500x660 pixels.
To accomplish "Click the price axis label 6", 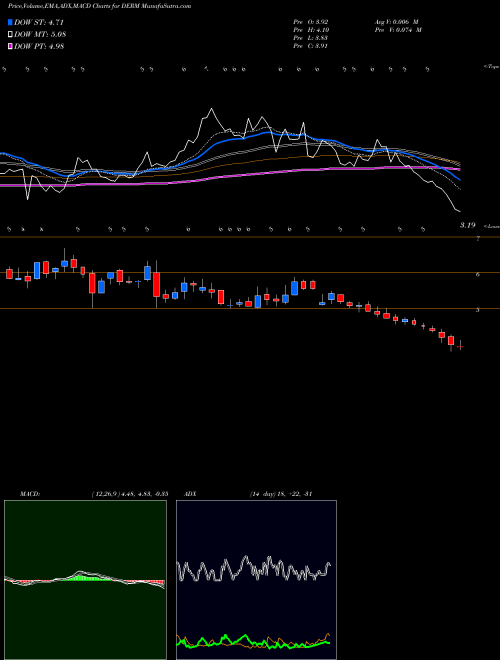I will click(478, 274).
